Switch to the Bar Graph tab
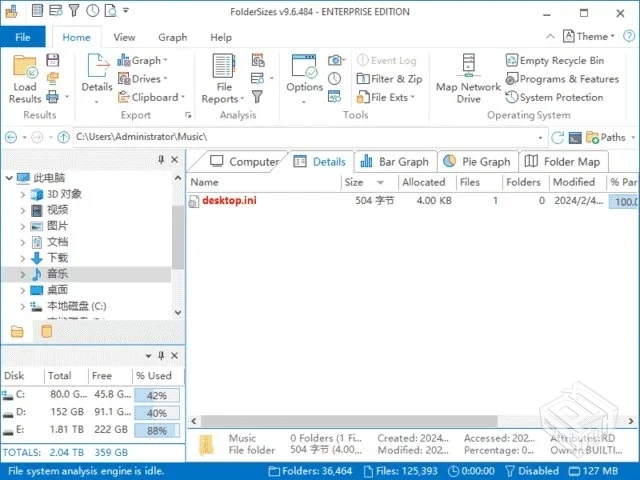Viewport: 640px width, 480px height. pos(393,161)
